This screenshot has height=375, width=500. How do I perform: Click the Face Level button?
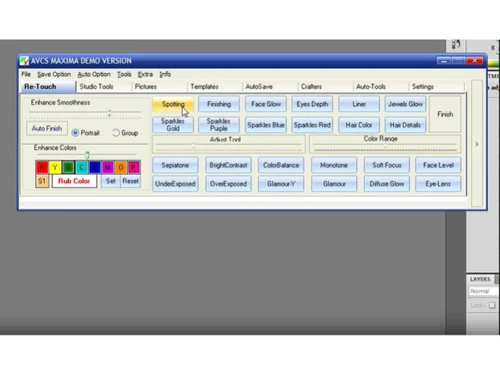coord(438,165)
